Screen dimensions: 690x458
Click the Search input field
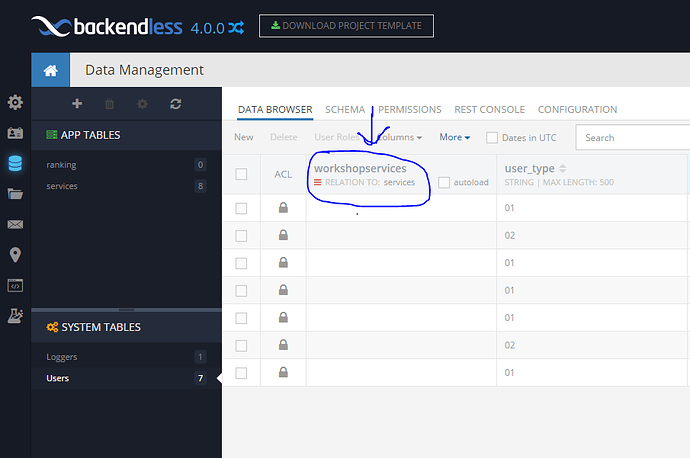[633, 138]
